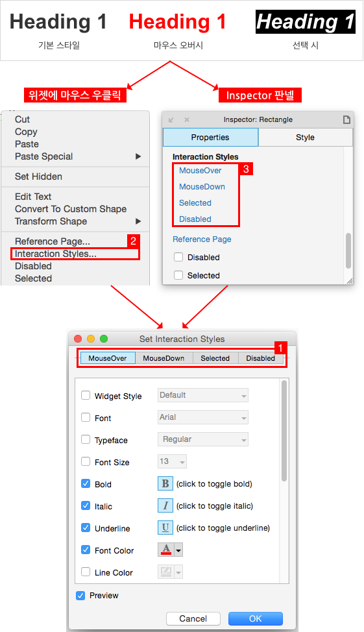Click the Cancel button
This screenshot has height=632, width=364.
(193, 618)
